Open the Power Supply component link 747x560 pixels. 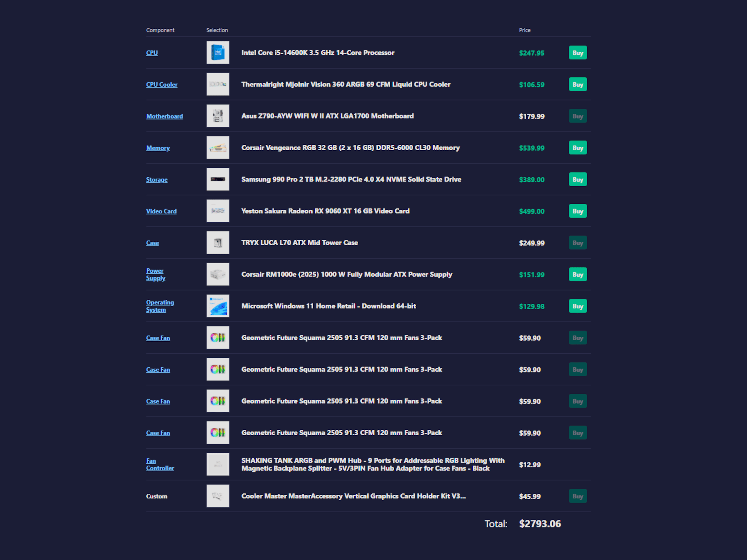[x=156, y=275]
